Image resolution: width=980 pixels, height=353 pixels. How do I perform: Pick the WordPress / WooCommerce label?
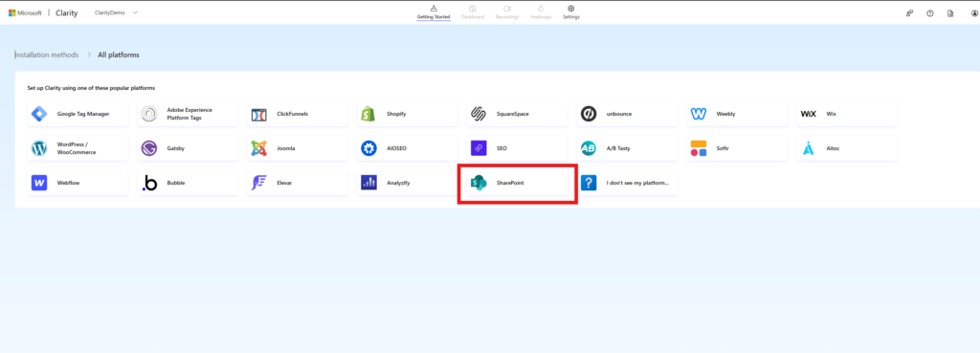77,148
